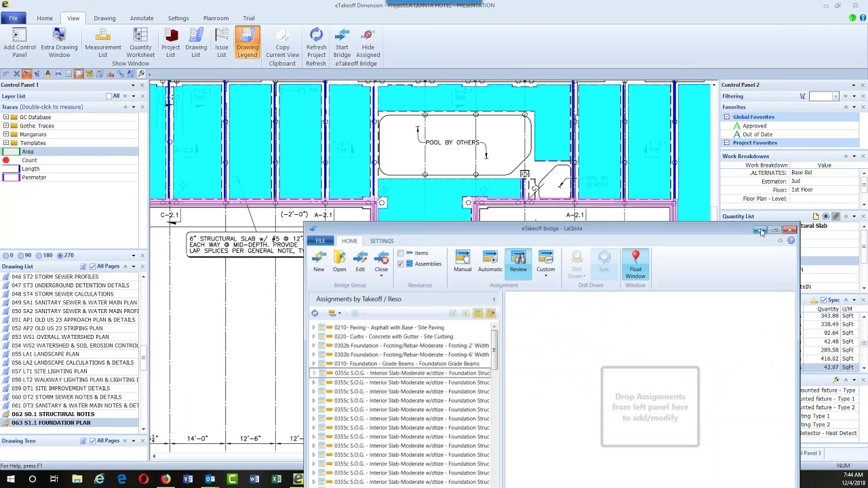
Task: Open the Filtering combo box dropdown
Action: [x=836, y=96]
